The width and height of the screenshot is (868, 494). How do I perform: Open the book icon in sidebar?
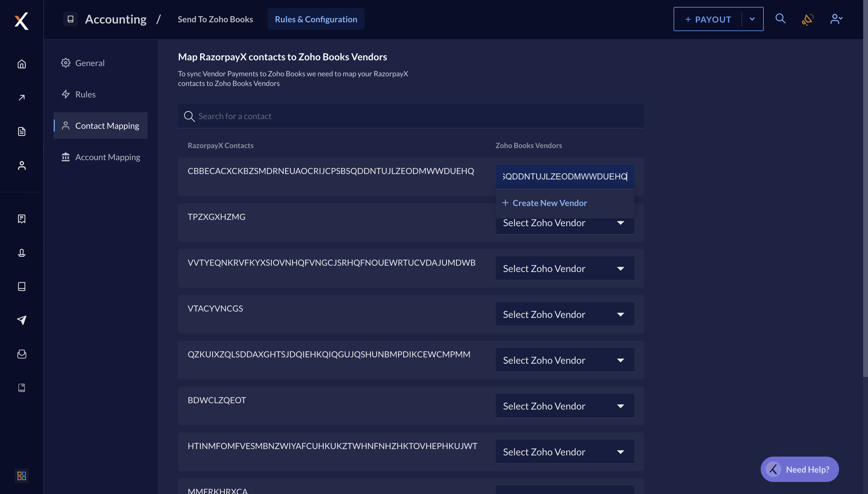click(x=22, y=287)
